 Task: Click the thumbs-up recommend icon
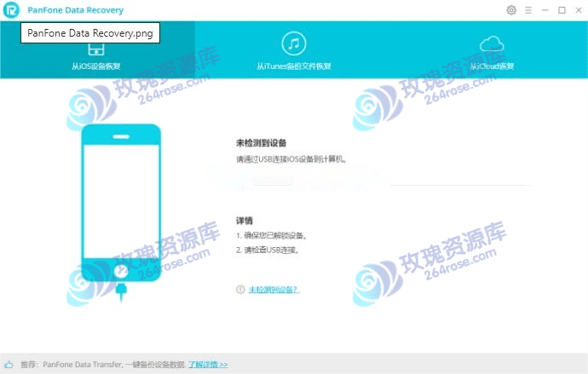tap(9, 365)
